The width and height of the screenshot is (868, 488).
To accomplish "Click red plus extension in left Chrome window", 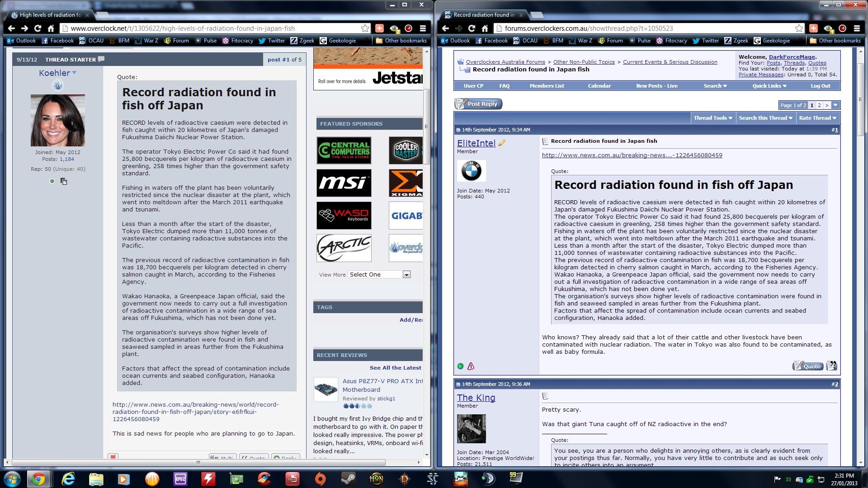I will pos(379,28).
